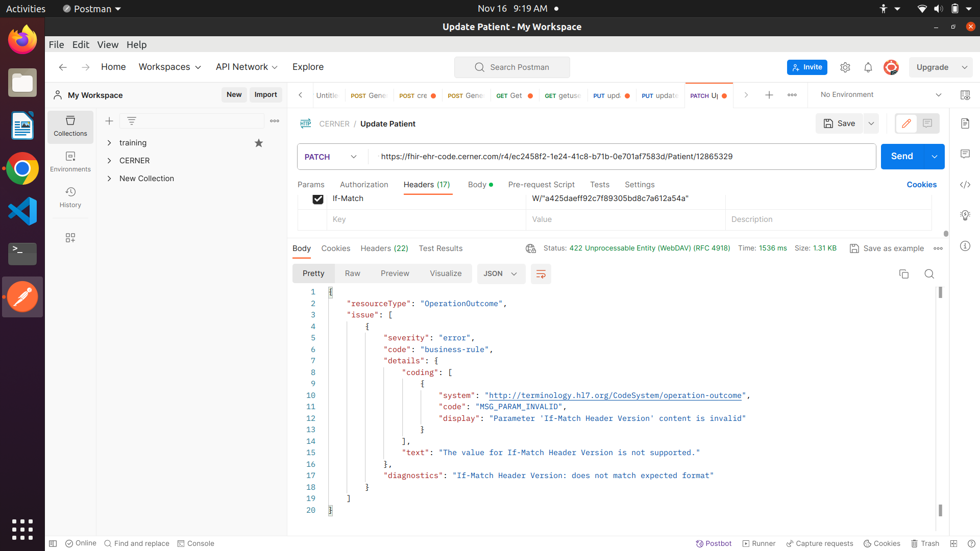Open a new request tab
This screenshot has height=551, width=980.
point(769,95)
